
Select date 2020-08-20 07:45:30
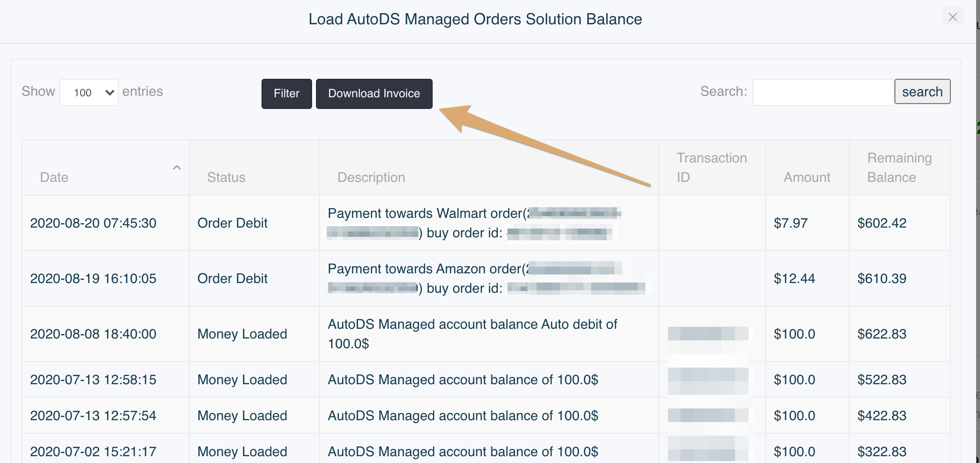(x=93, y=223)
